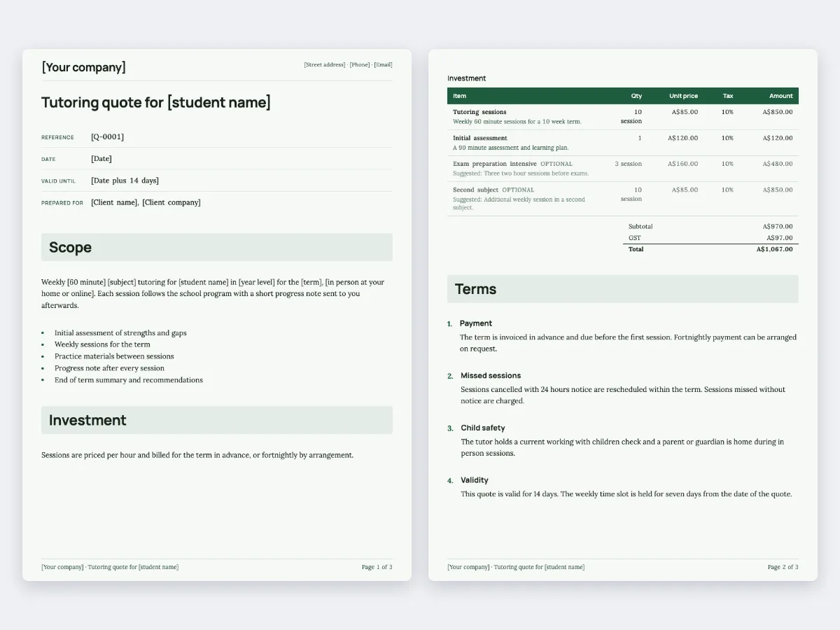840x630 pixels.
Task: Click the "Second subject" item name
Action: 475,190
